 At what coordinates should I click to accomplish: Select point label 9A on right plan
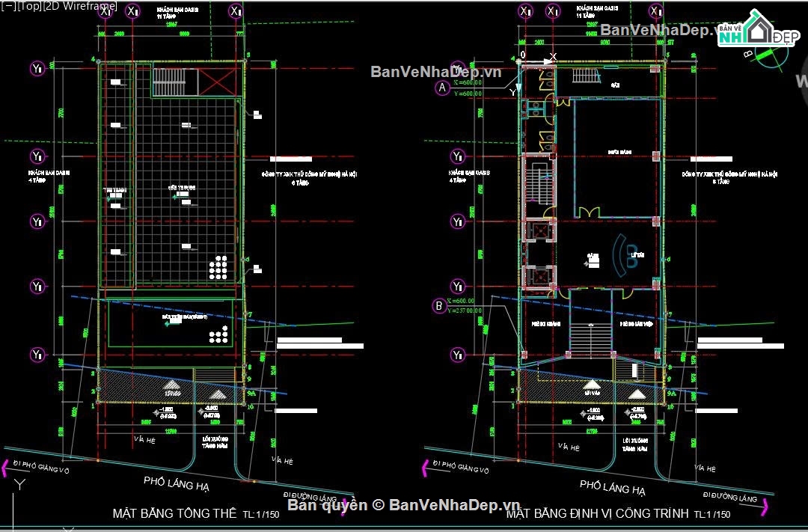click(671, 392)
